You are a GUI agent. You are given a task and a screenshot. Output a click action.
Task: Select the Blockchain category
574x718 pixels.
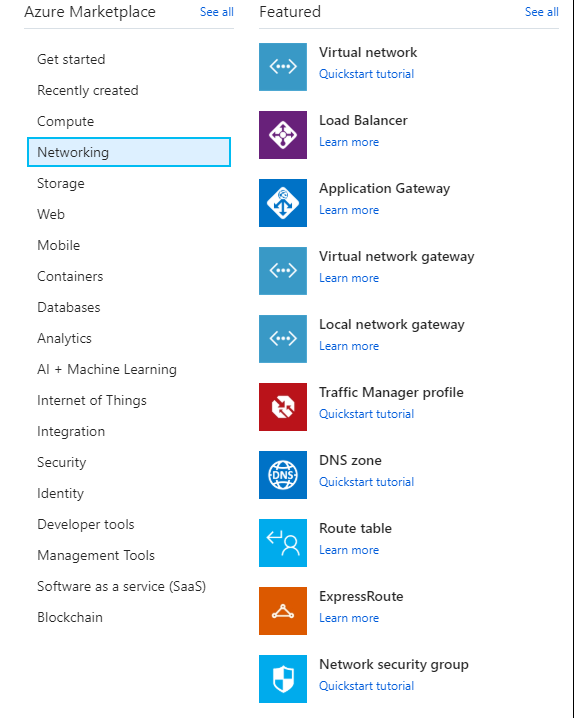click(70, 617)
